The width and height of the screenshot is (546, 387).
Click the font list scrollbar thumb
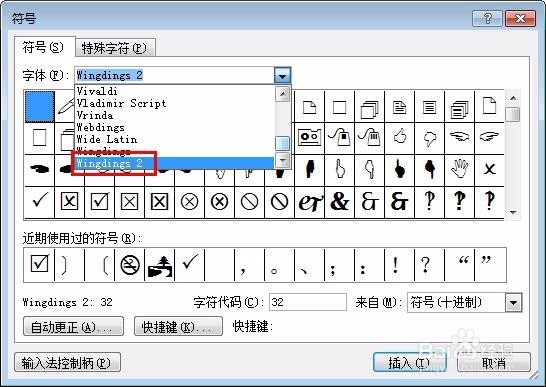tap(282, 144)
